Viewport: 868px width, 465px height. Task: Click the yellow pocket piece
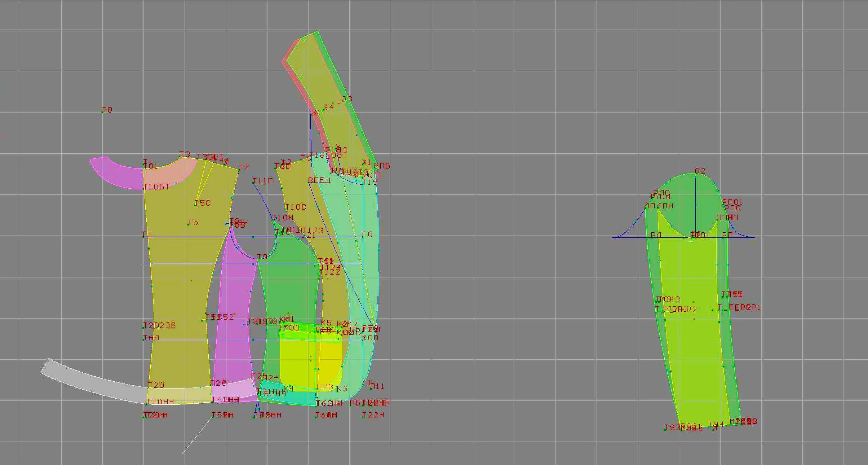pos(299,364)
